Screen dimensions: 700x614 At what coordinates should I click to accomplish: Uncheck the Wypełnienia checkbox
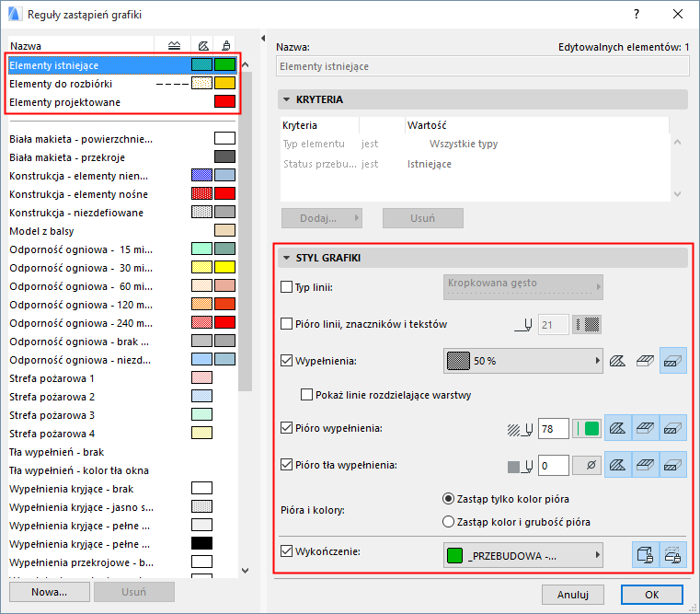point(286,361)
